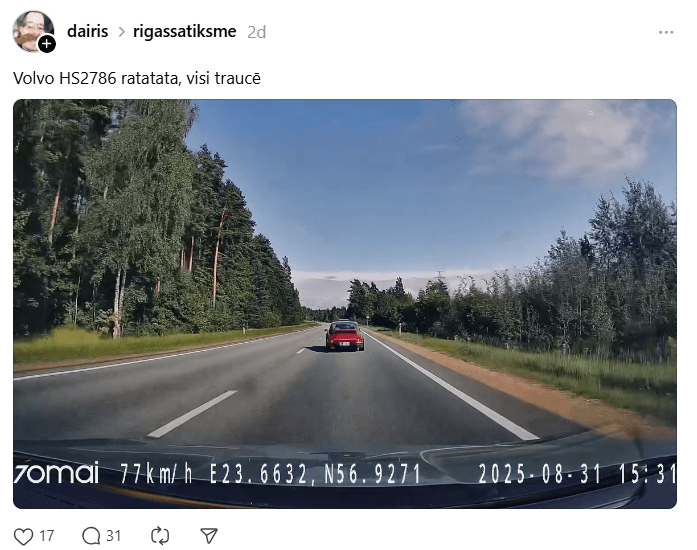Open the post via the 2d timestamp
Viewport: 697px width, 550px height.
(x=256, y=32)
